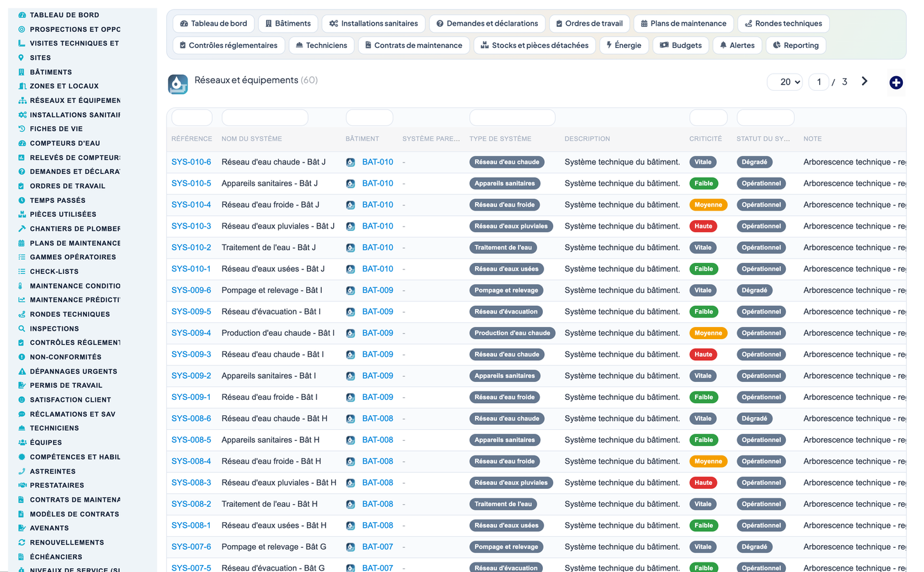Open the page size dropdown showing 20

(785, 82)
